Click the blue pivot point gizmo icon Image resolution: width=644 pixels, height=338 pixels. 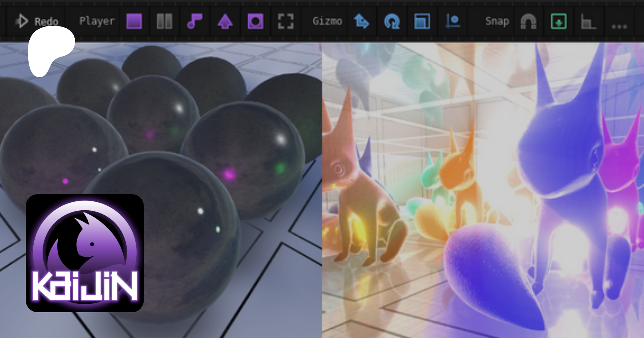(x=453, y=21)
